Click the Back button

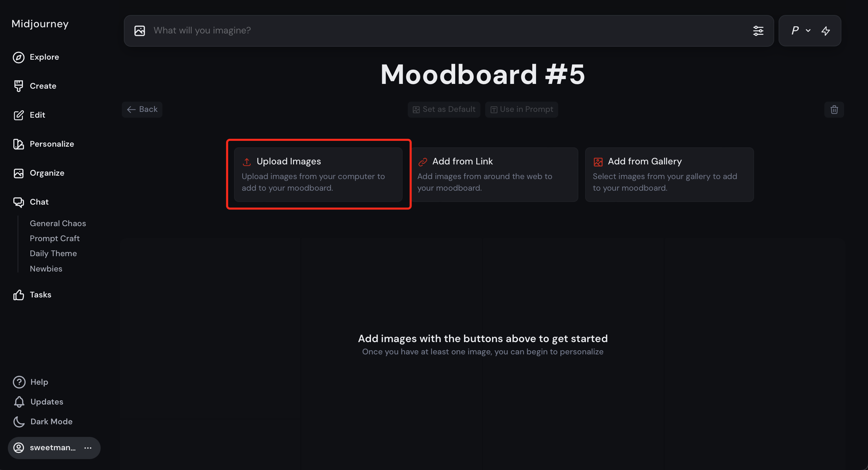click(142, 109)
